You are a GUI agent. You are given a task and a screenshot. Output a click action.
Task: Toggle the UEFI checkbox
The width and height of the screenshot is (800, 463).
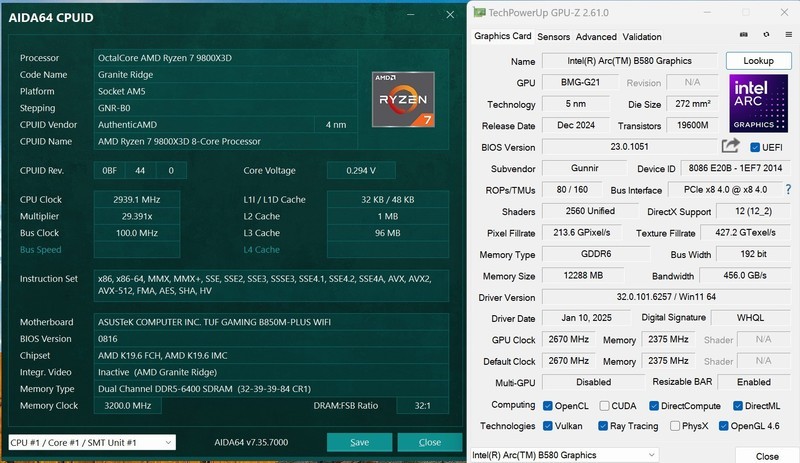tap(755, 148)
